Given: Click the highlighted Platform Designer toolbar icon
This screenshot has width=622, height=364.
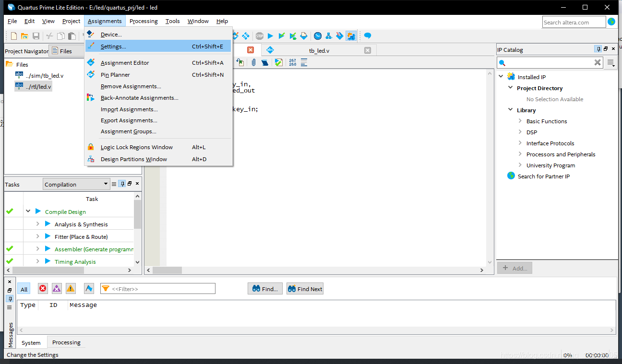Looking at the screenshot, I should (351, 36).
